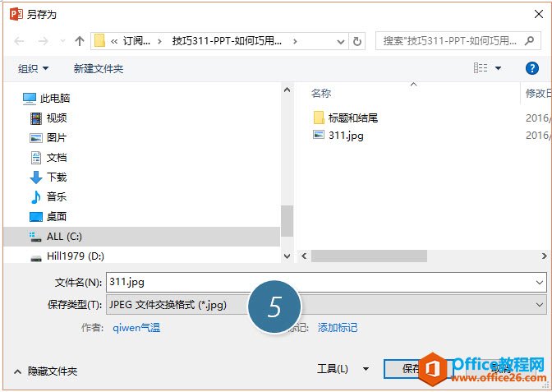Screen dimensions: 552x392
Task: Click the 文件名 input field
Action: 326,282
